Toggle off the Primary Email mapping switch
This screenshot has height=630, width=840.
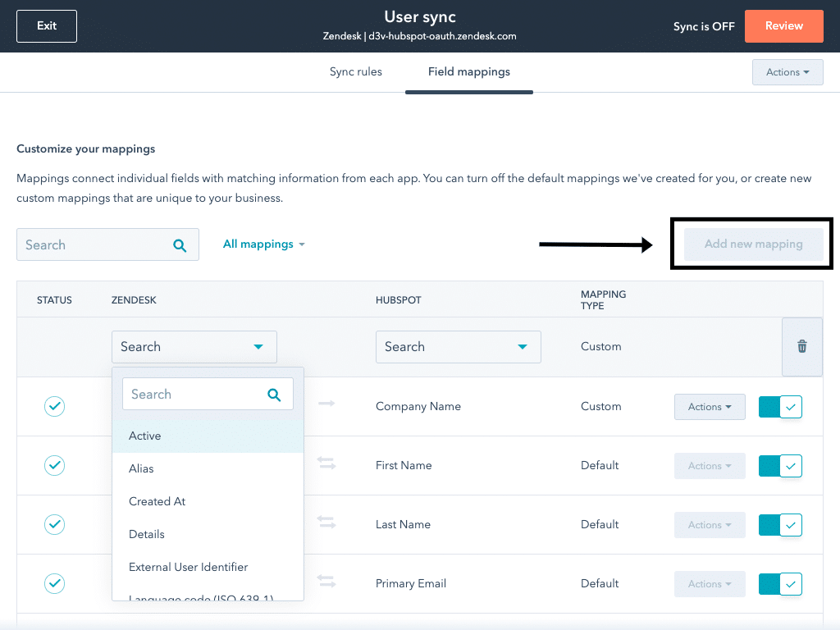[780, 584]
